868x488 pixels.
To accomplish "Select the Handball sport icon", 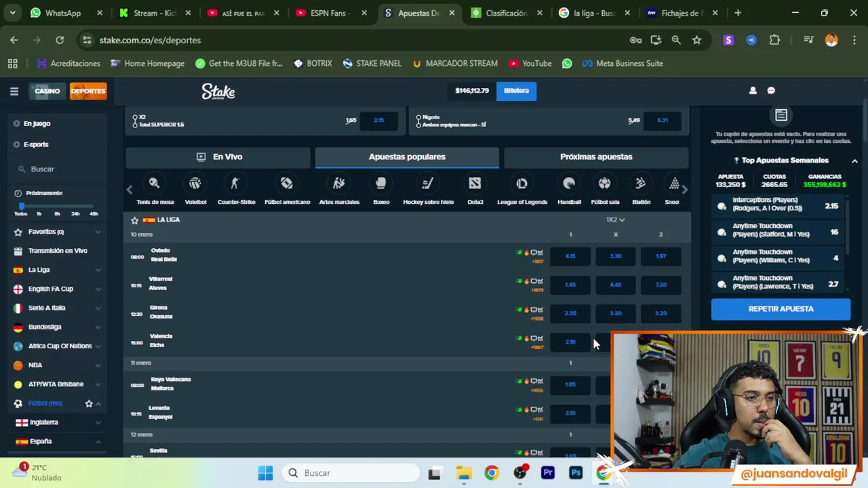I will (569, 190).
